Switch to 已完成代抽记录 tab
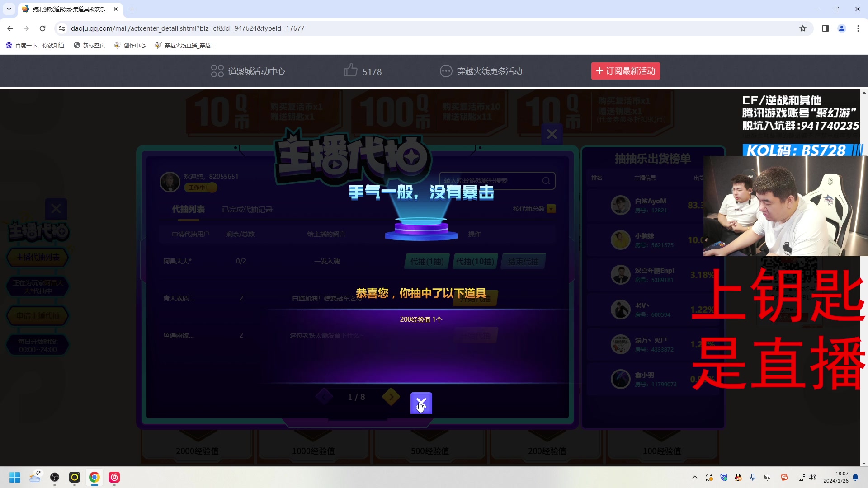Image resolution: width=868 pixels, height=488 pixels. (x=247, y=210)
